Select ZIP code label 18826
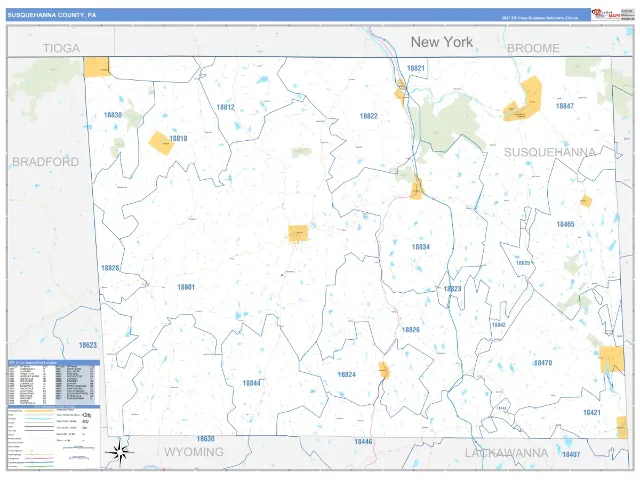Viewport: 640px width, 480px height. pyautogui.click(x=411, y=330)
